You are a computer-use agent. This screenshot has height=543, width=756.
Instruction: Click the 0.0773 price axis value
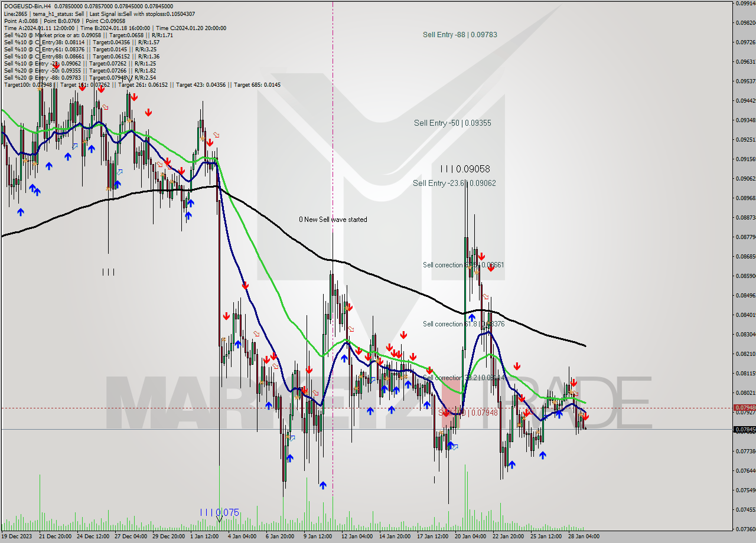click(745, 451)
